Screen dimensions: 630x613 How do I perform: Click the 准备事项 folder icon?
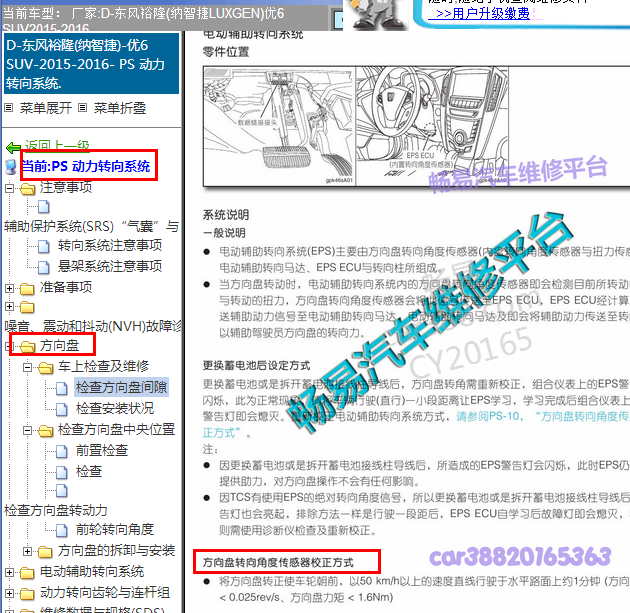click(27, 288)
